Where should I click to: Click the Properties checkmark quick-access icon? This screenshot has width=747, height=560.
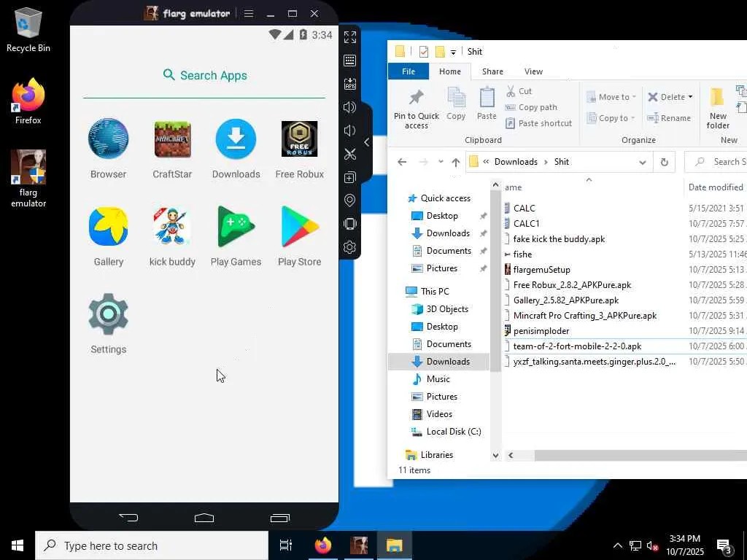(x=424, y=52)
